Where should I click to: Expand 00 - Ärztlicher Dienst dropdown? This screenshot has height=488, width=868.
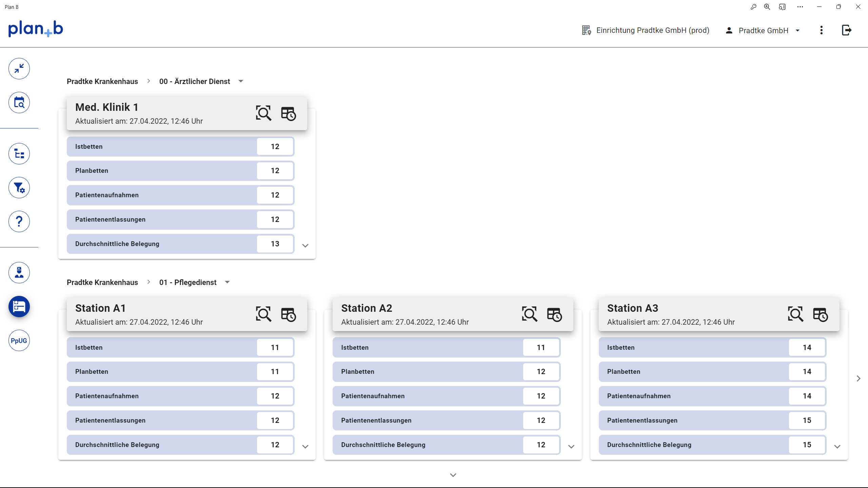click(x=241, y=81)
